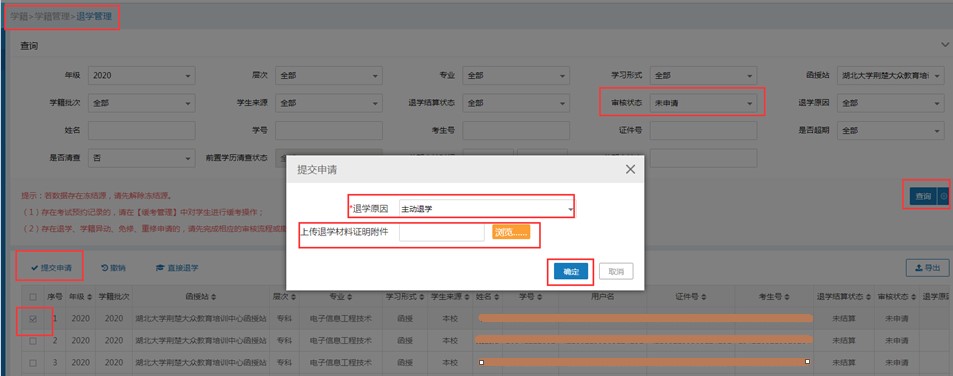Focus the 考生号 input field
This screenshot has width=953, height=376.
(516, 131)
